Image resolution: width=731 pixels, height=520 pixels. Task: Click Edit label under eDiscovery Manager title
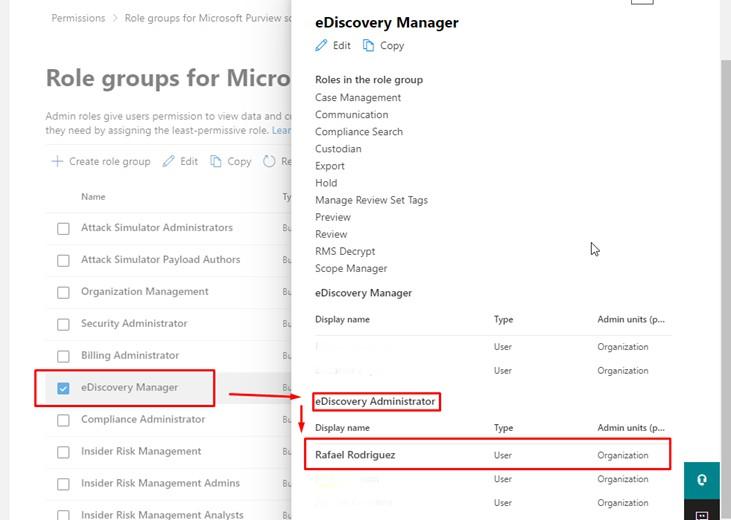pyautogui.click(x=342, y=46)
